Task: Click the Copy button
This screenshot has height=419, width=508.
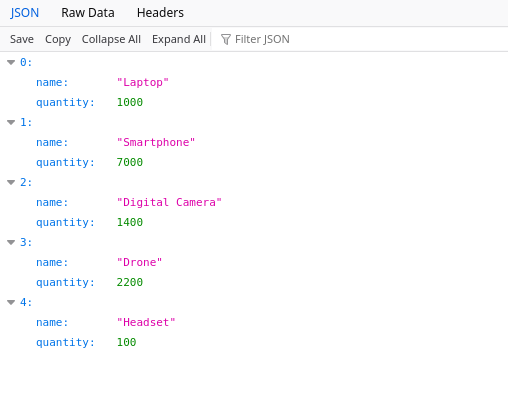Action: coord(58,39)
